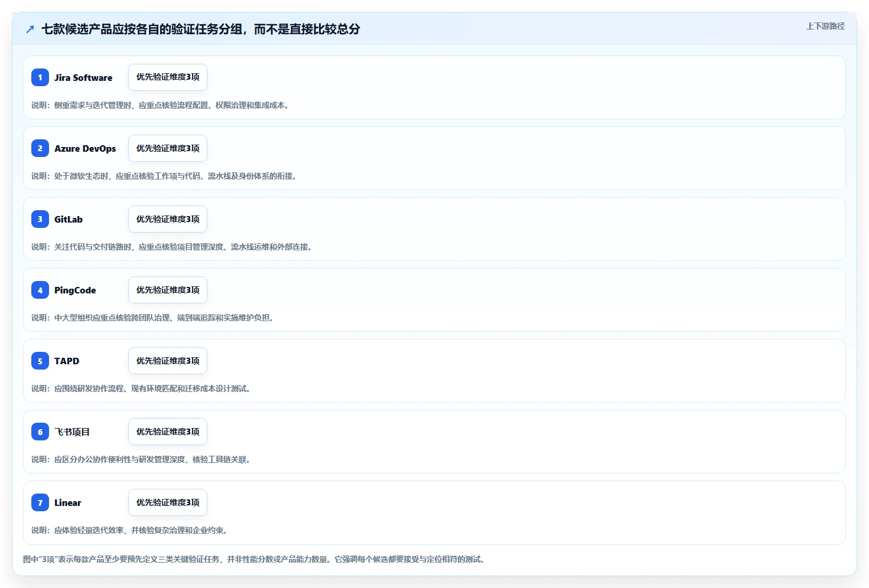Select number badge 6 for 飞书项目
This screenshot has height=588, width=869.
(x=40, y=432)
